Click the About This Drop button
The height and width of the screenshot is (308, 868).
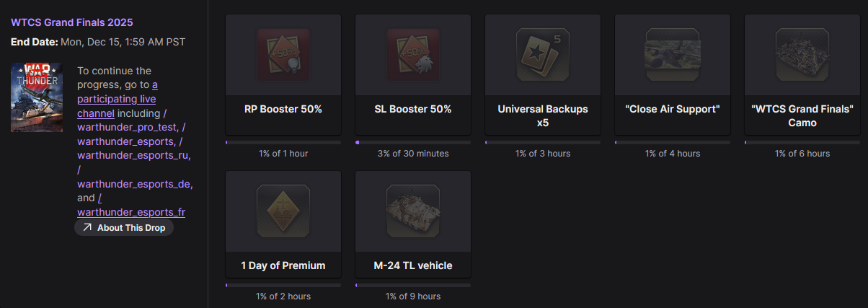pyautogui.click(x=124, y=228)
